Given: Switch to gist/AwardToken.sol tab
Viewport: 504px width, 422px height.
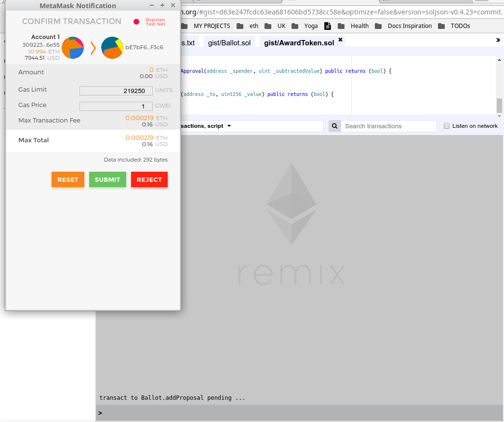Looking at the screenshot, I should coord(299,43).
